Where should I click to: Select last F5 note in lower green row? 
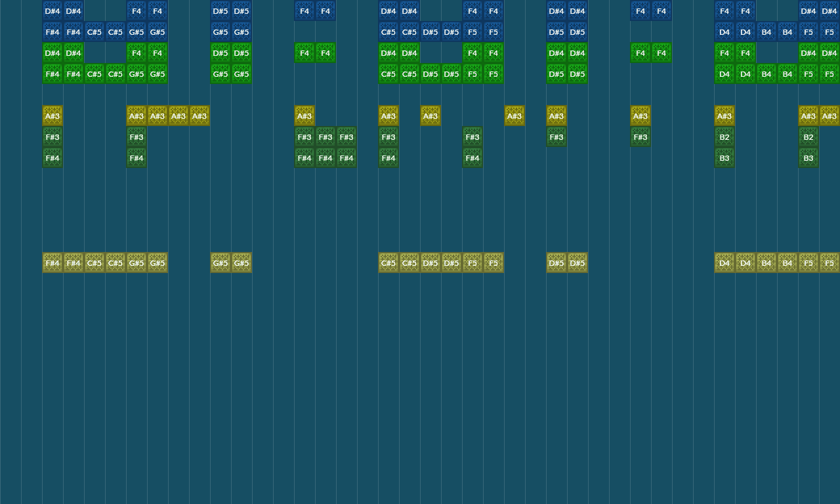[x=829, y=74]
